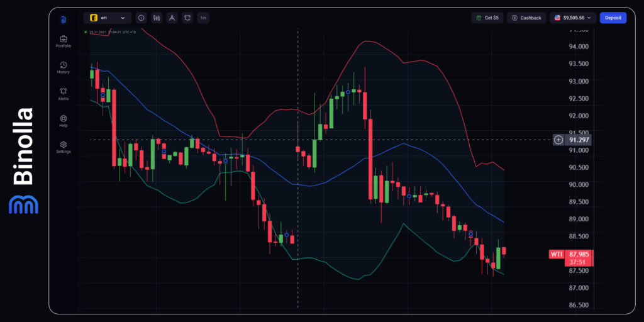Click the 94.000 price axis label
This screenshot has width=644, height=322.
tap(579, 47)
